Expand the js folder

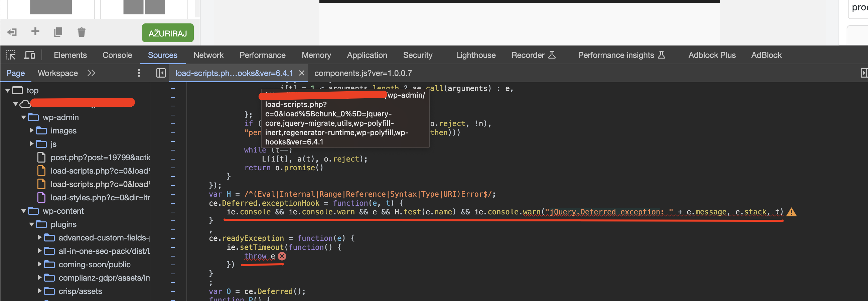(x=32, y=144)
